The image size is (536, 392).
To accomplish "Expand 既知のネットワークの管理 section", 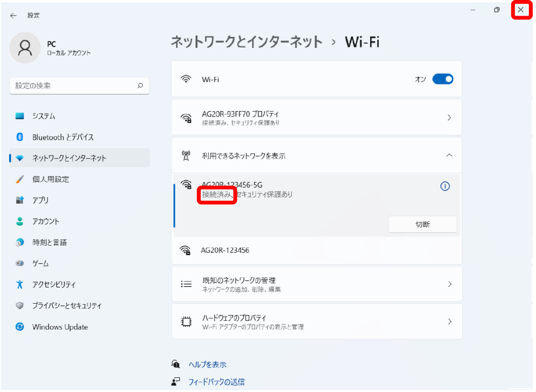I will [449, 284].
